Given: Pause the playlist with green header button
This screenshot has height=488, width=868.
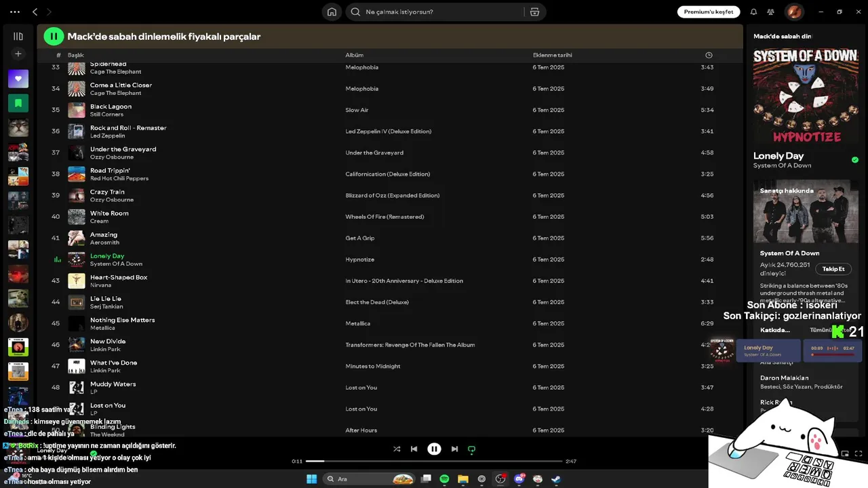Looking at the screenshot, I should tap(54, 37).
